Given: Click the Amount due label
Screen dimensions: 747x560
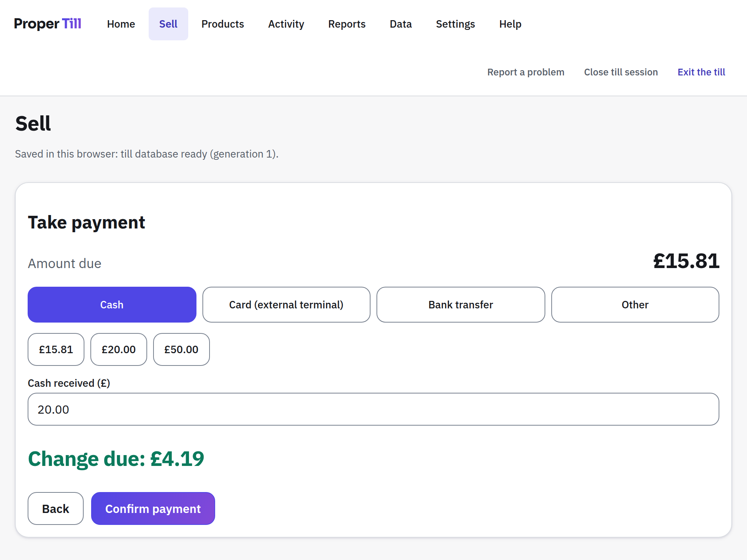Looking at the screenshot, I should (x=65, y=264).
